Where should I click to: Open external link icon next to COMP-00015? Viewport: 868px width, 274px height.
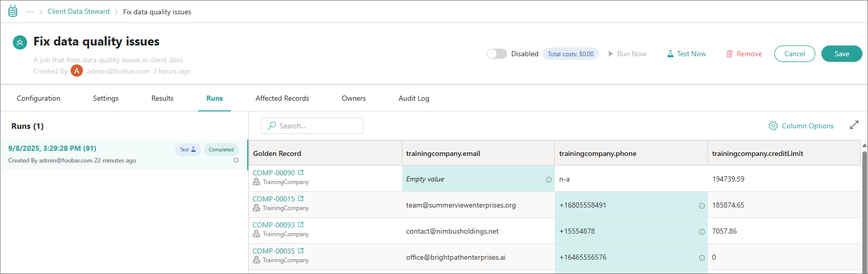coord(301,199)
